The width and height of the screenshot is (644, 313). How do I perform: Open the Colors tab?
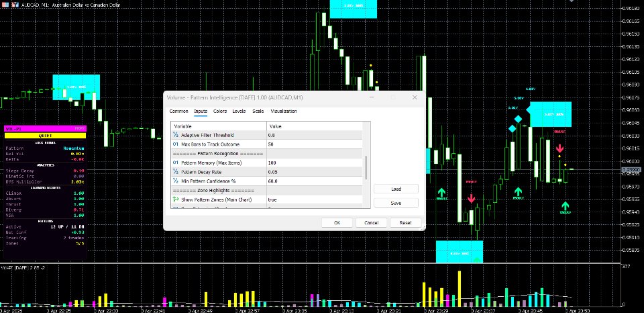coord(220,111)
